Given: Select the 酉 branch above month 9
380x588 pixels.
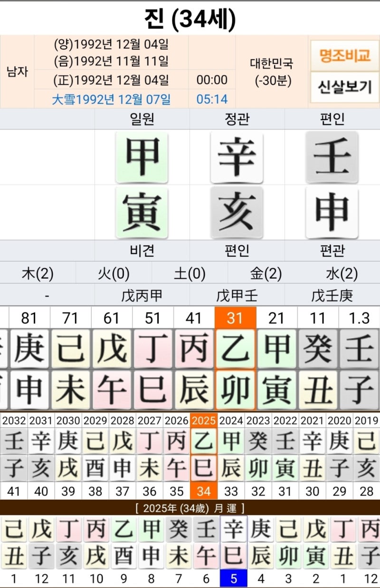Looking at the screenshot, I should click(x=123, y=557).
